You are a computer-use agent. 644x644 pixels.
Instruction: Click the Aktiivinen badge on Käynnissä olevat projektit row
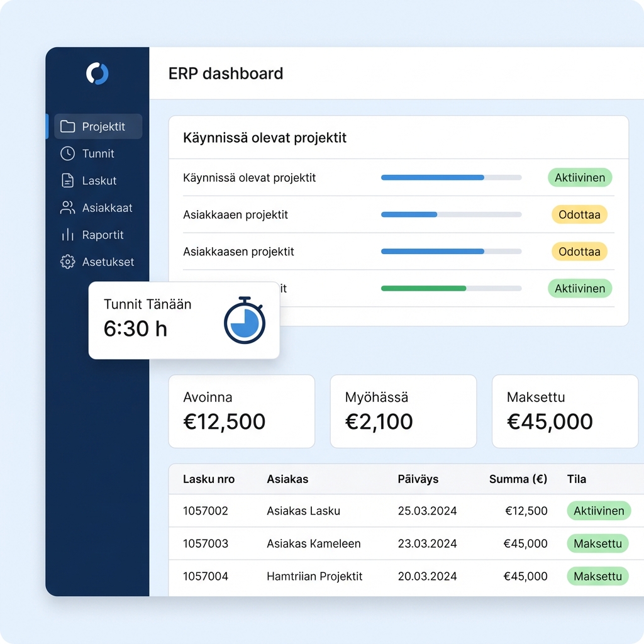point(580,177)
